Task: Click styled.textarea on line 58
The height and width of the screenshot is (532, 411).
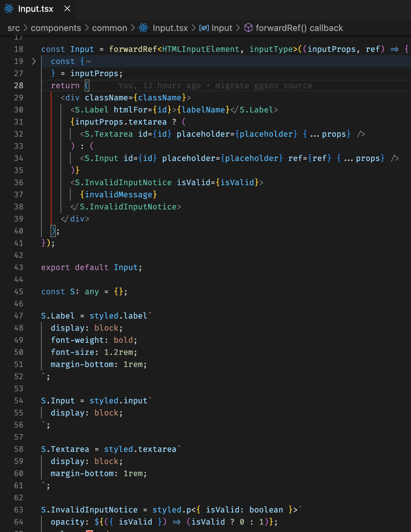Action: pos(140,449)
